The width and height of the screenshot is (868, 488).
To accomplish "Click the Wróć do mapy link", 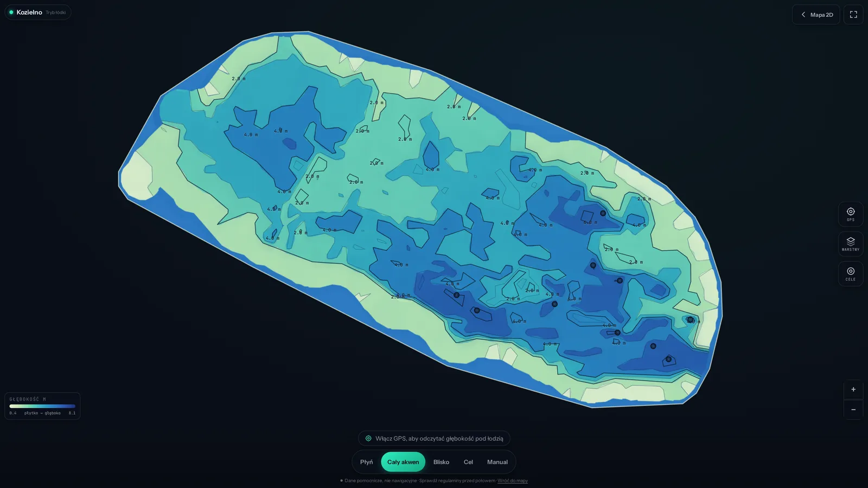I will pos(513,480).
